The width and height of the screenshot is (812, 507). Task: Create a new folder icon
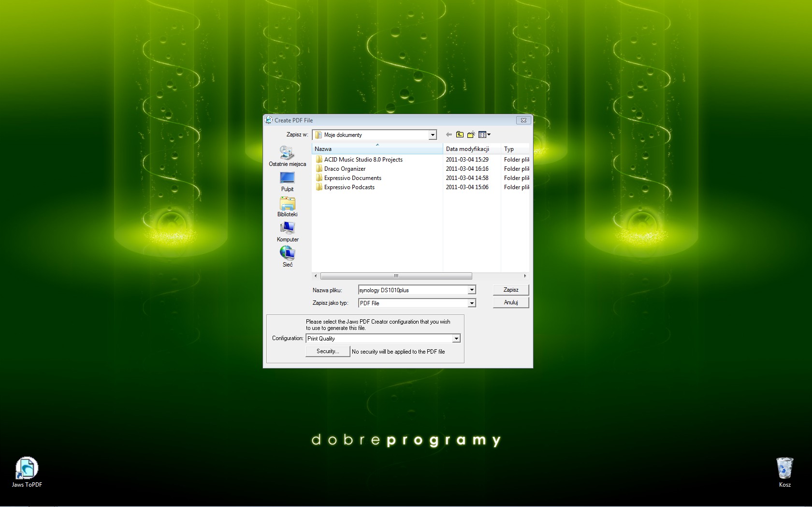coord(471,134)
